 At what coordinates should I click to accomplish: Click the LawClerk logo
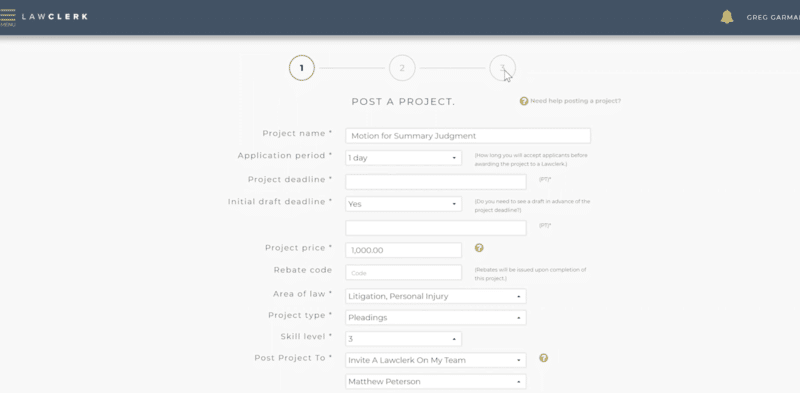[x=55, y=16]
